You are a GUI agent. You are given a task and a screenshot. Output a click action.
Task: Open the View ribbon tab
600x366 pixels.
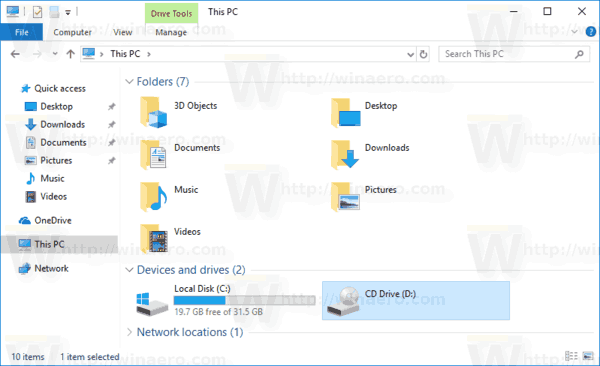pyautogui.click(x=122, y=32)
